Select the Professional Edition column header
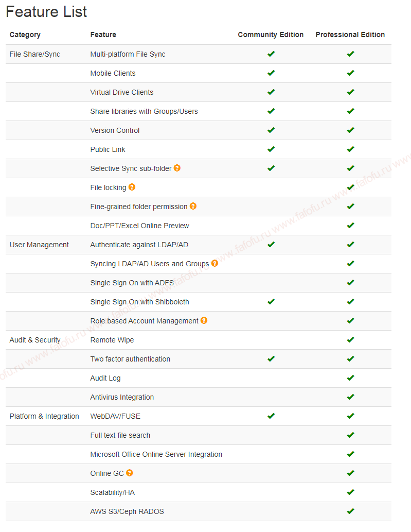The width and height of the screenshot is (411, 532). coord(350,35)
